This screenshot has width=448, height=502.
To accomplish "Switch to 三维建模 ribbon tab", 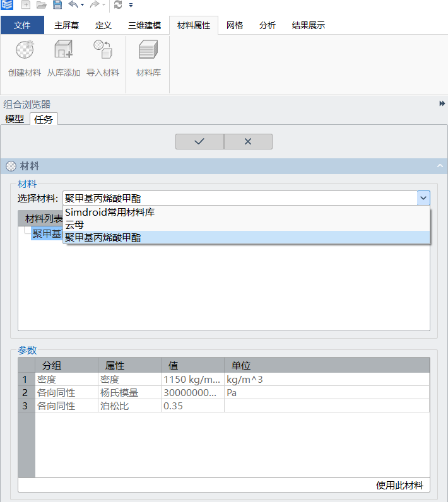I will pos(144,25).
